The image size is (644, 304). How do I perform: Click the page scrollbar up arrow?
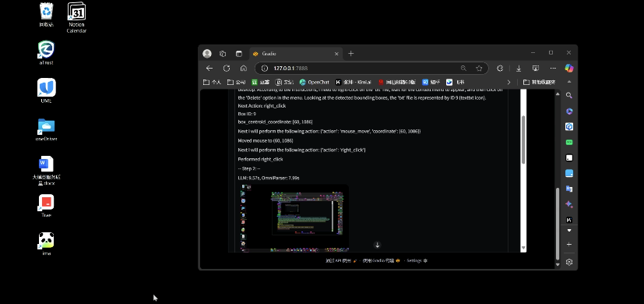pos(558,94)
